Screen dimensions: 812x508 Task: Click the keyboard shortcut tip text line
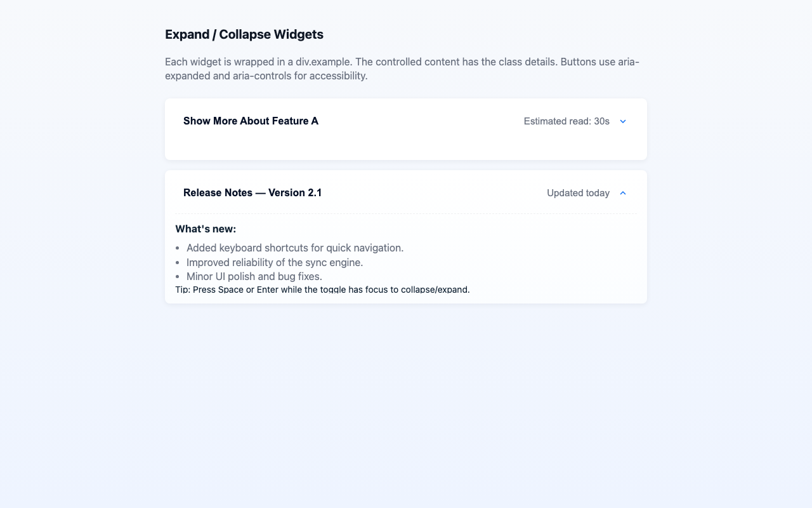click(322, 290)
